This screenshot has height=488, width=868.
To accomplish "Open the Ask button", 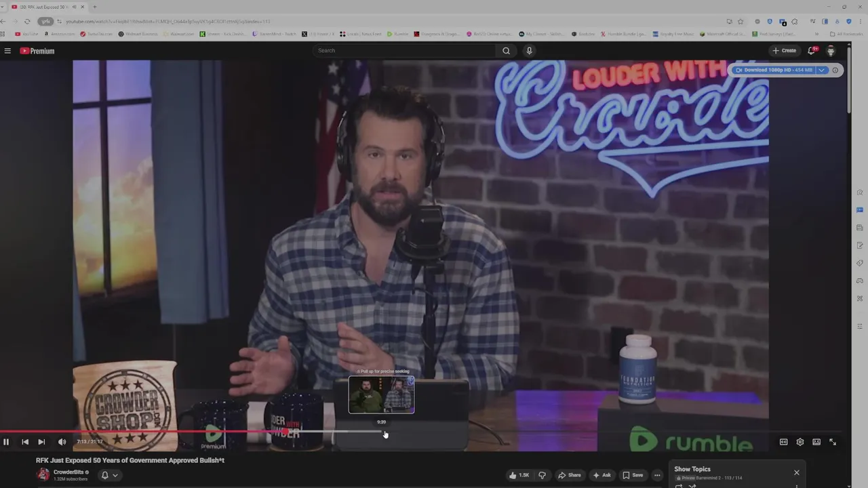I will click(x=601, y=475).
